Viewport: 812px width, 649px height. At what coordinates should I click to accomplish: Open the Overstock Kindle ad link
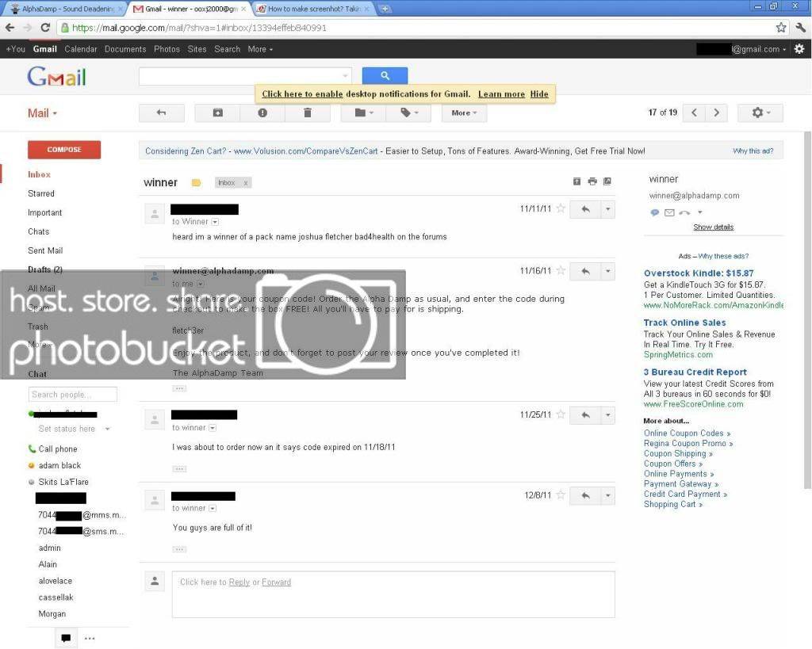(x=698, y=273)
